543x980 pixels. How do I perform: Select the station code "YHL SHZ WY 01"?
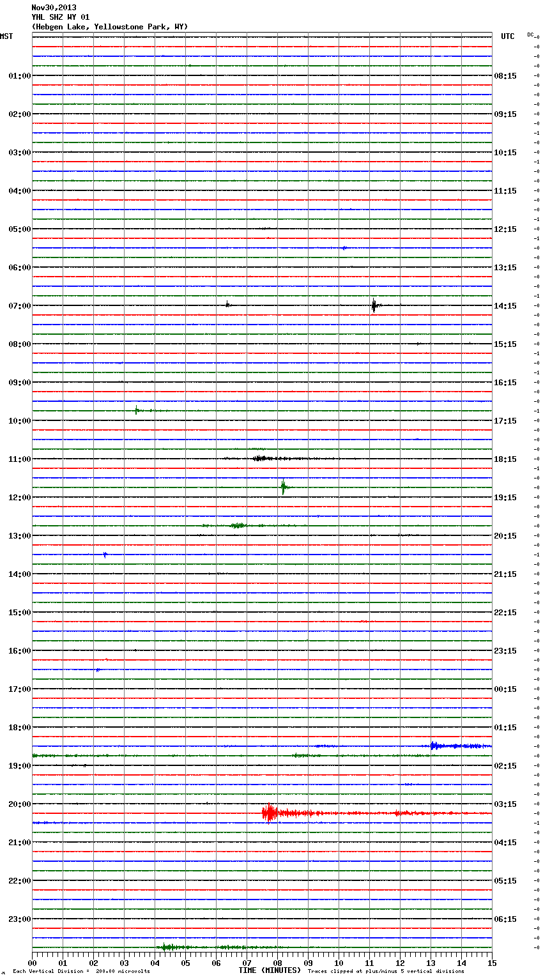click(x=61, y=17)
